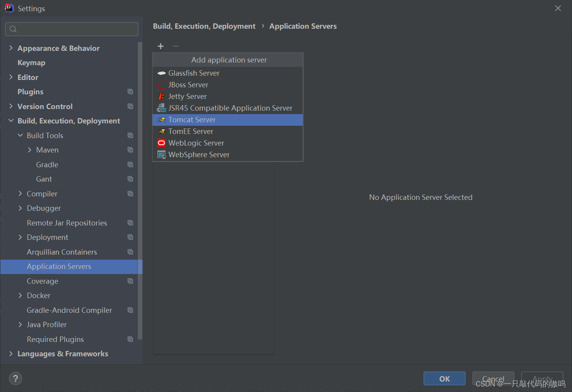Screen dimensions: 572x392
Task: Click the Tomcat Server cat icon
Action: coord(161,120)
